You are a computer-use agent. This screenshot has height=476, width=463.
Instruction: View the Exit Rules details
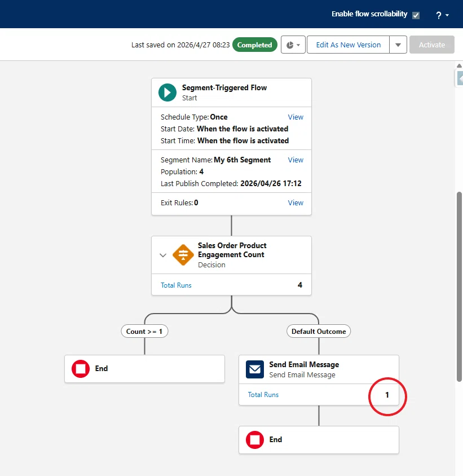pos(296,202)
